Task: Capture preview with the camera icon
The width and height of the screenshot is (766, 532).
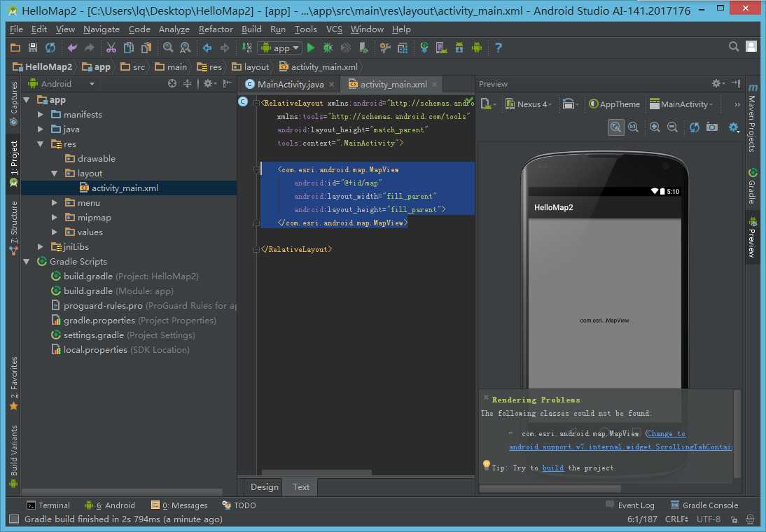Action: tap(712, 127)
